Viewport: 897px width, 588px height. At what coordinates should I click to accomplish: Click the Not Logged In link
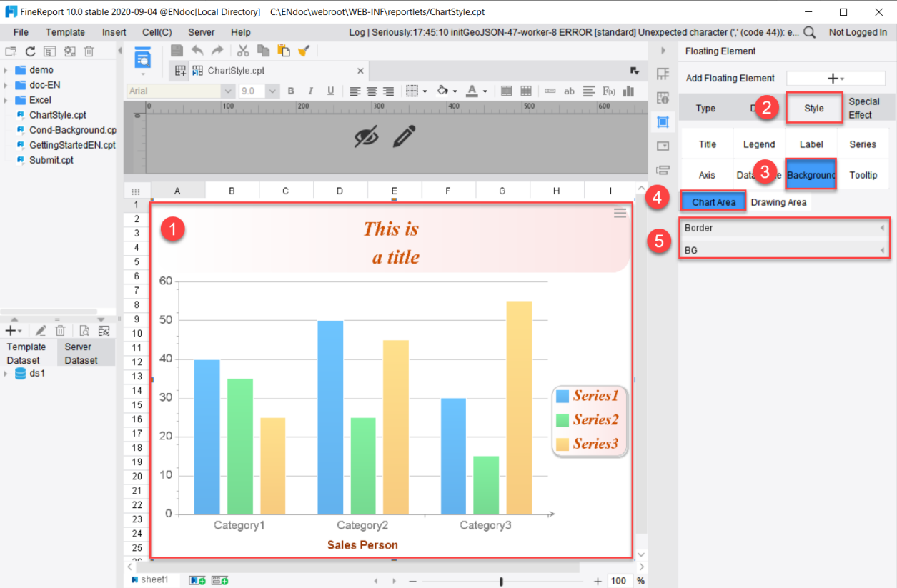click(858, 32)
